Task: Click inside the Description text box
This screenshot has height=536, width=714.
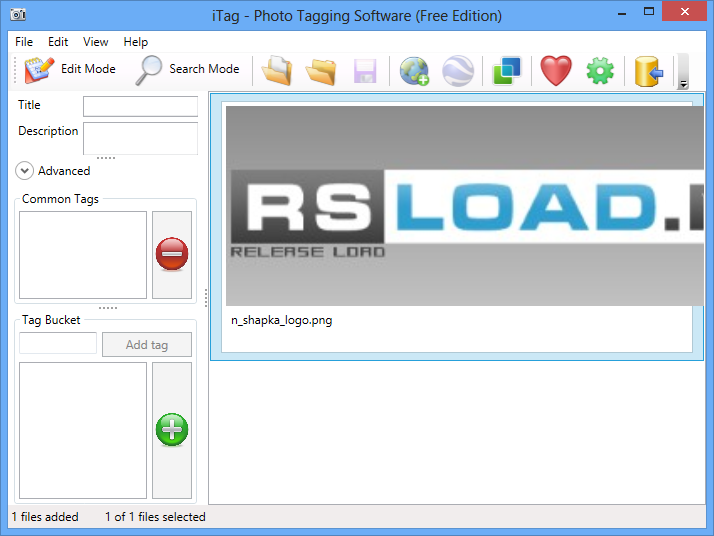Action: coord(140,138)
